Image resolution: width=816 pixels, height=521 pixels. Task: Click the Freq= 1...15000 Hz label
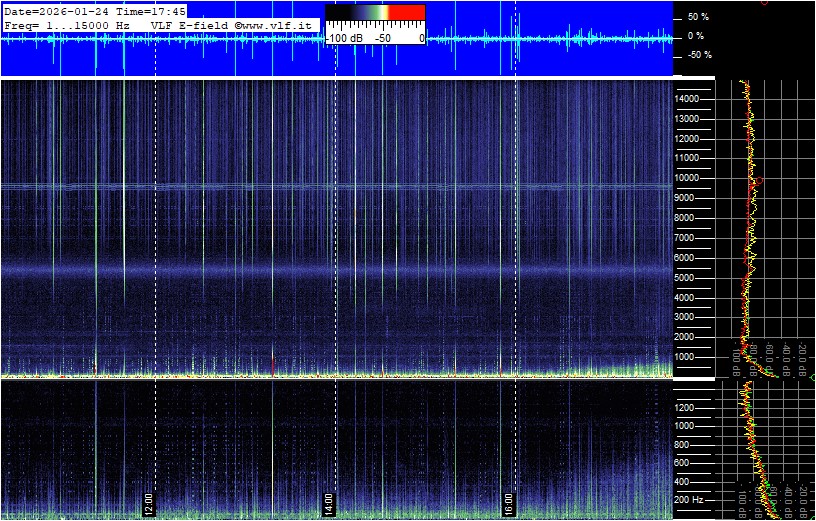coord(68,24)
